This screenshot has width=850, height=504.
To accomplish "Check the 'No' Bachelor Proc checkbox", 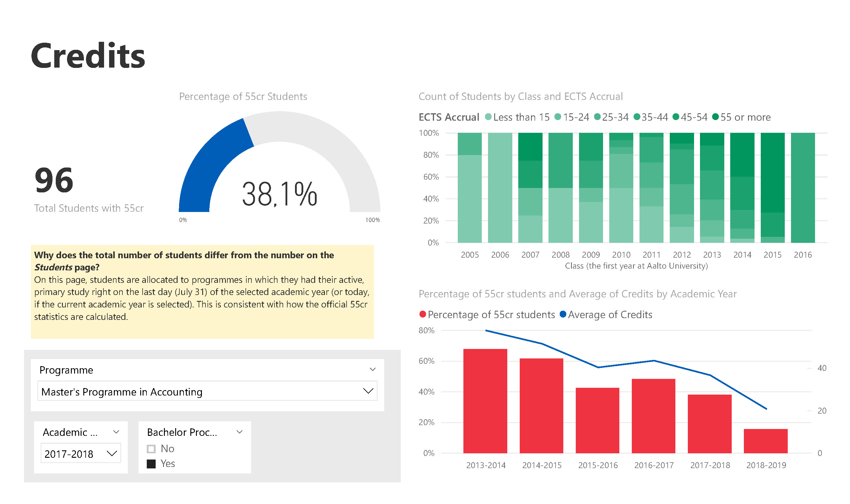I will pos(151,449).
